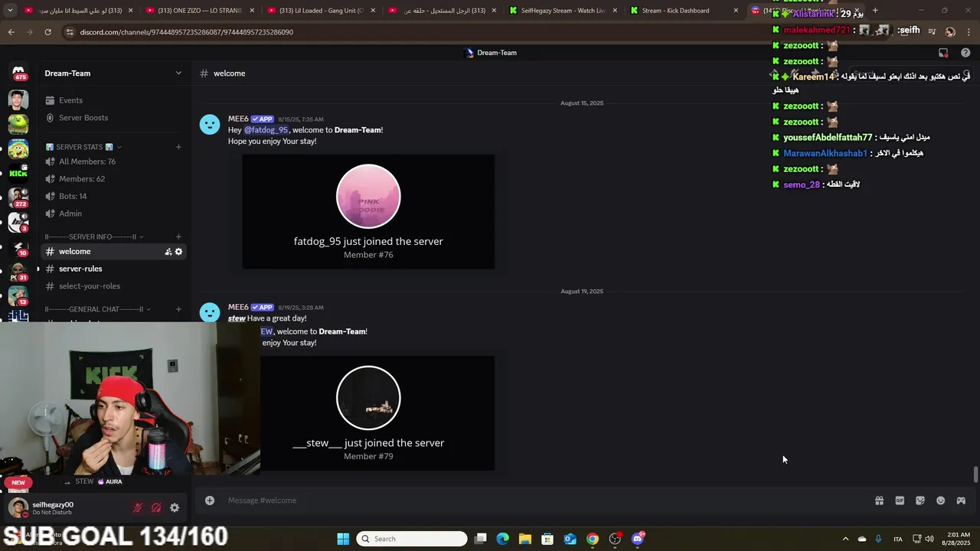Open Events in Dream-Team server
The width and height of the screenshot is (980, 551).
[112, 100]
